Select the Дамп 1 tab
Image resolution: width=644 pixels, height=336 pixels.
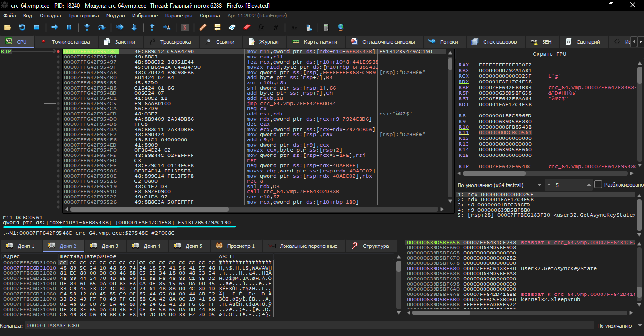tap(21, 246)
